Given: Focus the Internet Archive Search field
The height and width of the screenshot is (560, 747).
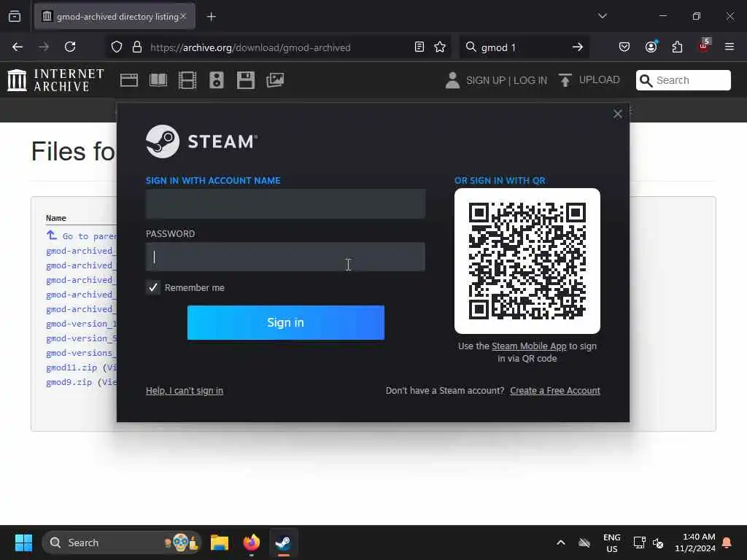Looking at the screenshot, I should click(x=683, y=80).
